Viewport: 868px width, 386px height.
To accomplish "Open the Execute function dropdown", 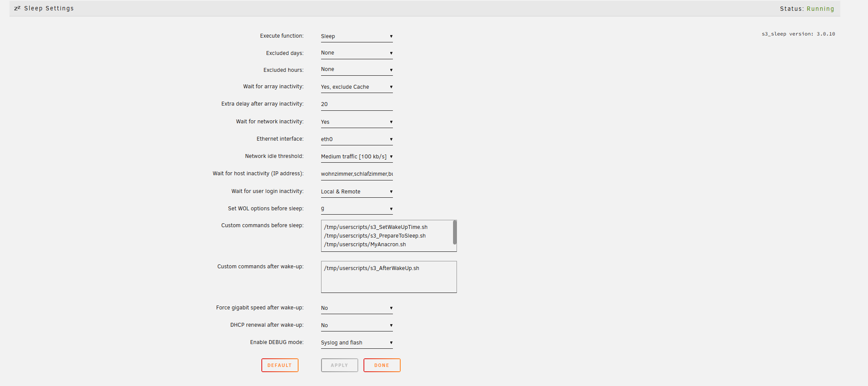I will 357,36.
